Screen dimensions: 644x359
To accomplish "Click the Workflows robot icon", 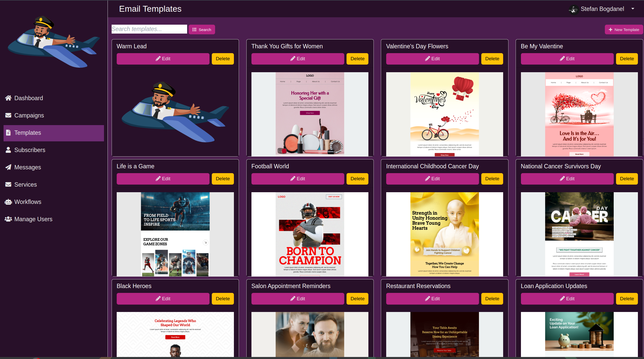I will pyautogui.click(x=8, y=202).
